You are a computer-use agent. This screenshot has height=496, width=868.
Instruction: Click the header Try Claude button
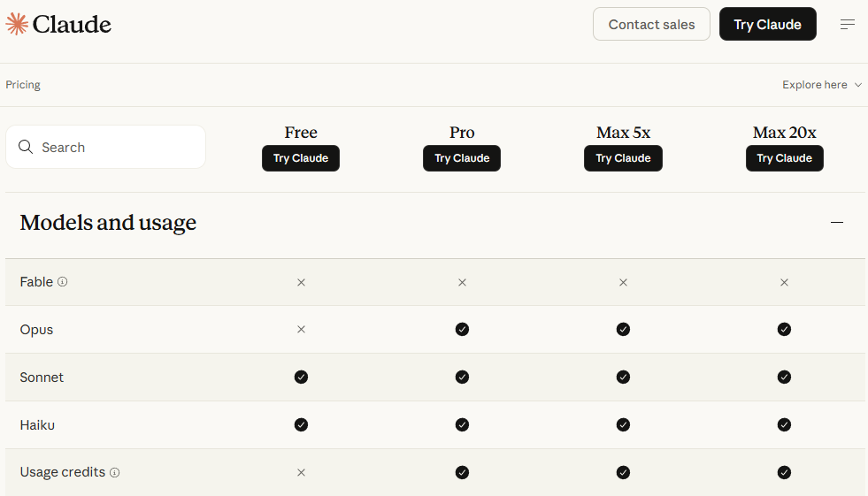[x=768, y=24]
